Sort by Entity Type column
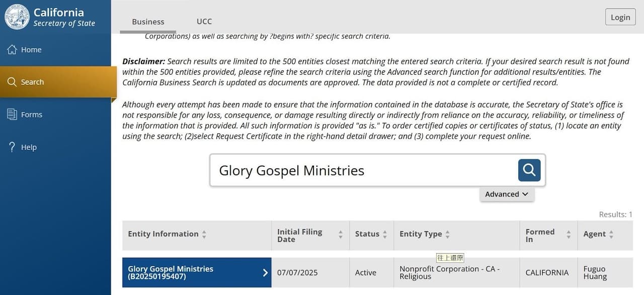 point(456,234)
